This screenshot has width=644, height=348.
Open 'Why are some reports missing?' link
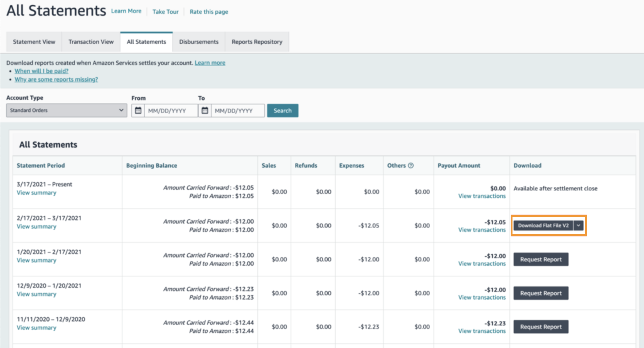(56, 79)
